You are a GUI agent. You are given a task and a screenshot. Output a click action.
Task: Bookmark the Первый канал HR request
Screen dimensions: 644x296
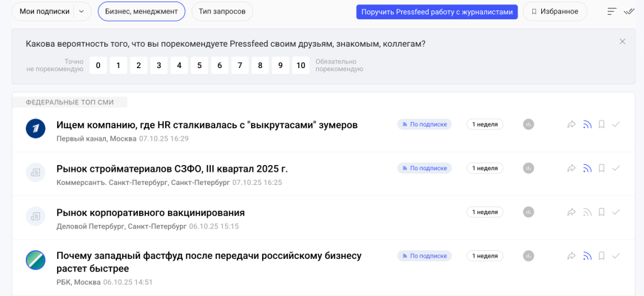tap(602, 124)
